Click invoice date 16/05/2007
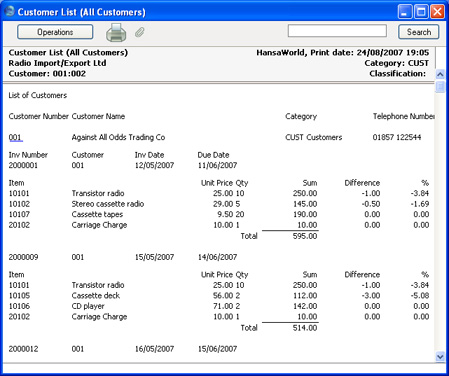 point(154,349)
